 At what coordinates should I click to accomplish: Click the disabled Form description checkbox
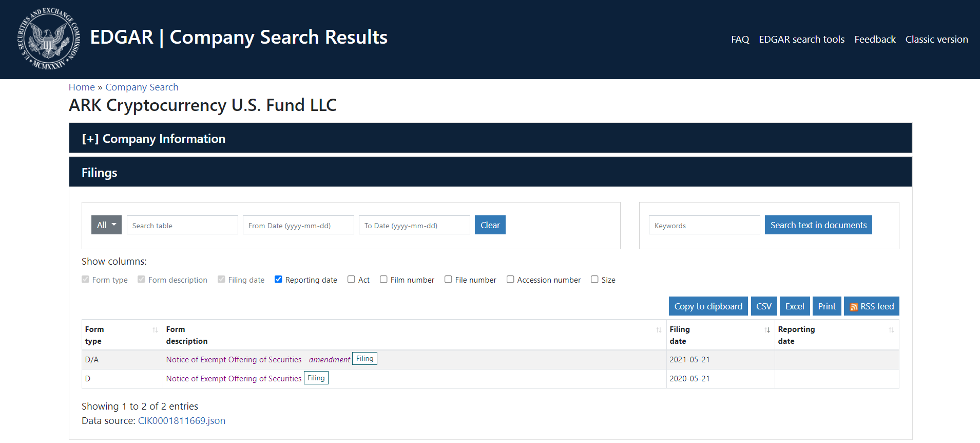(x=141, y=280)
